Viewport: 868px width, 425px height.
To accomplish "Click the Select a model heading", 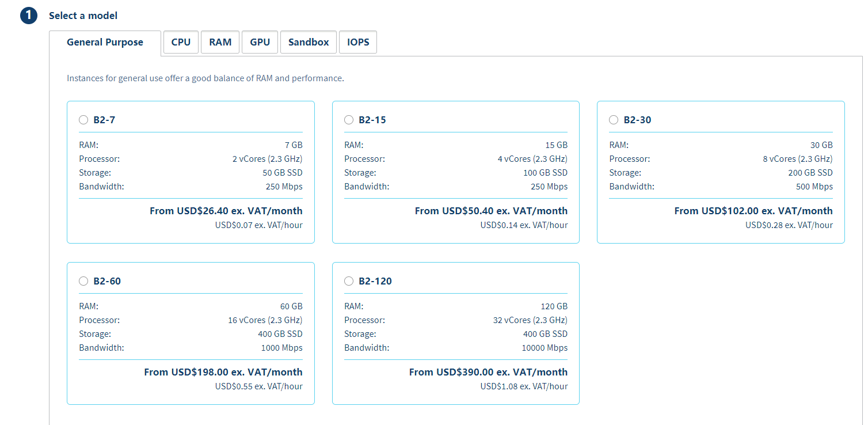I will [x=83, y=16].
